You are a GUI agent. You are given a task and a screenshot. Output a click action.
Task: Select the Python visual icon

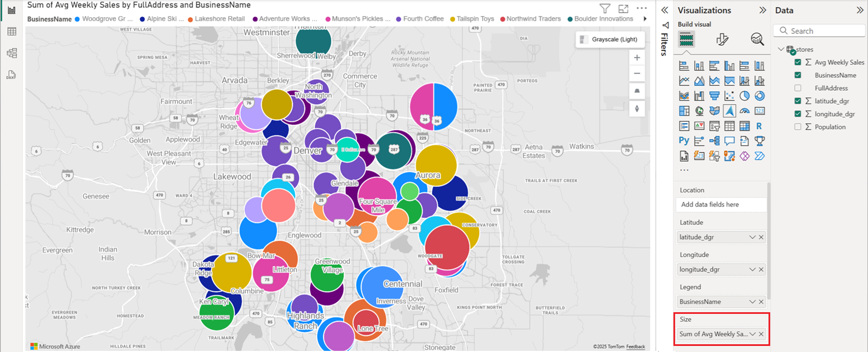(684, 141)
